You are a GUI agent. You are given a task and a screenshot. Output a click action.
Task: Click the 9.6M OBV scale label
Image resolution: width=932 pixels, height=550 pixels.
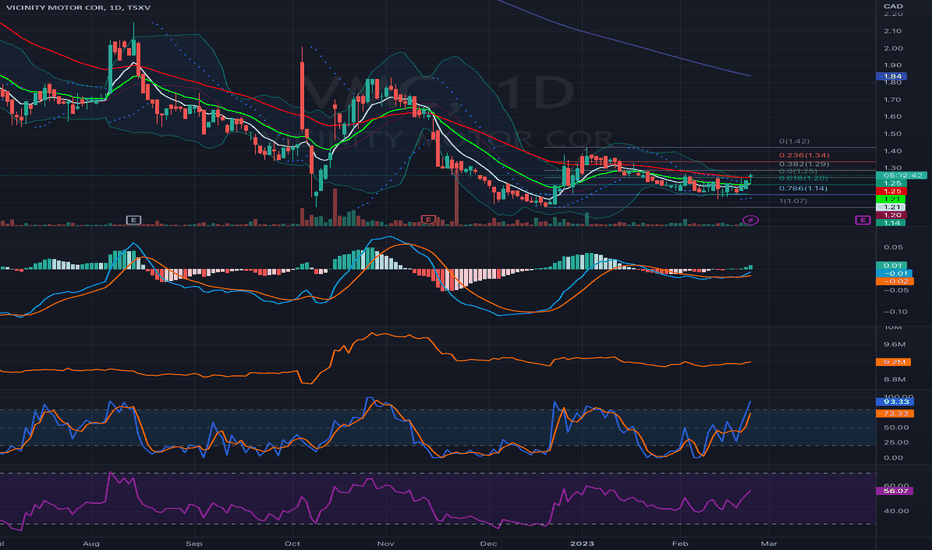tap(894, 344)
